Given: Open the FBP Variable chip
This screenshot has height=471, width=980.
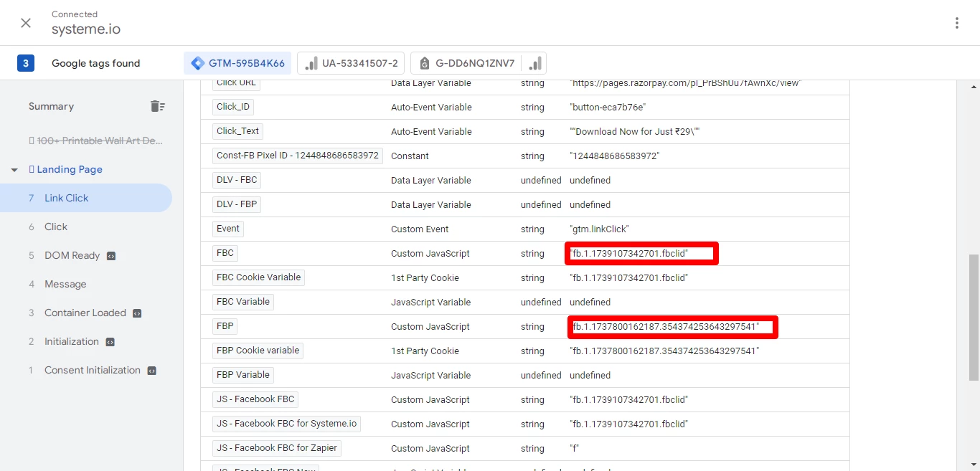Looking at the screenshot, I should click(243, 375).
